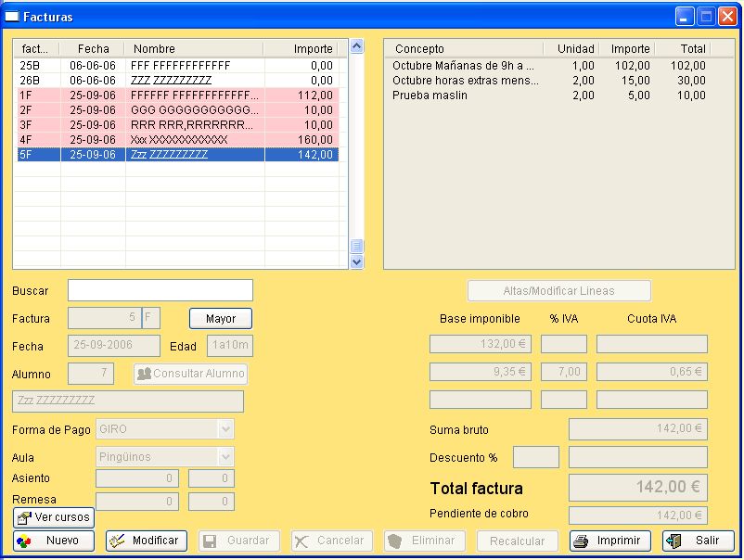This screenshot has width=744, height=560.
Task: Click the Mayor button
Action: pos(221,318)
